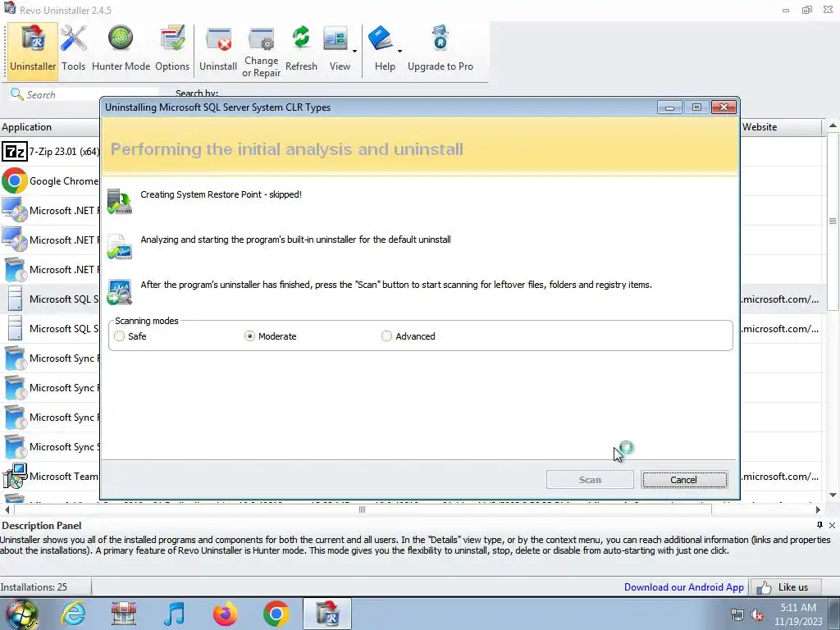The image size is (840, 630).
Task: Open Download our Android App link
Action: tap(683, 587)
